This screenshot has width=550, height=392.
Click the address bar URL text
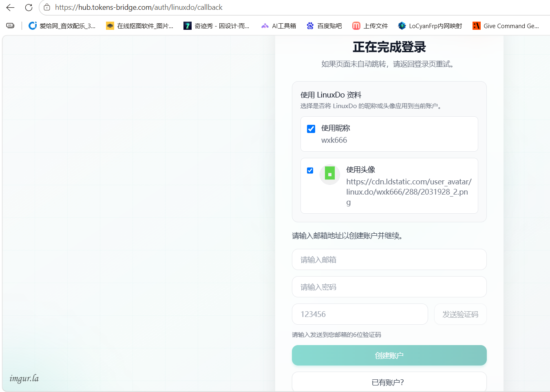139,7
